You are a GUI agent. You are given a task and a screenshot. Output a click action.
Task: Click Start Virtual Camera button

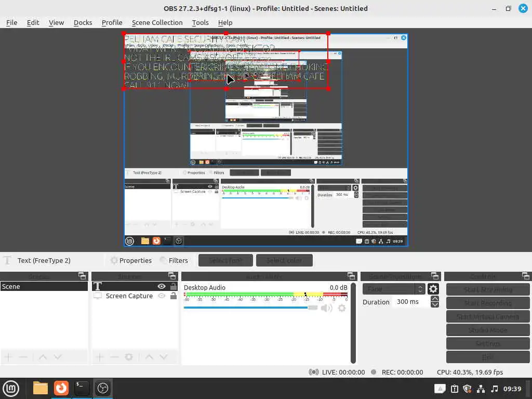[x=488, y=316]
